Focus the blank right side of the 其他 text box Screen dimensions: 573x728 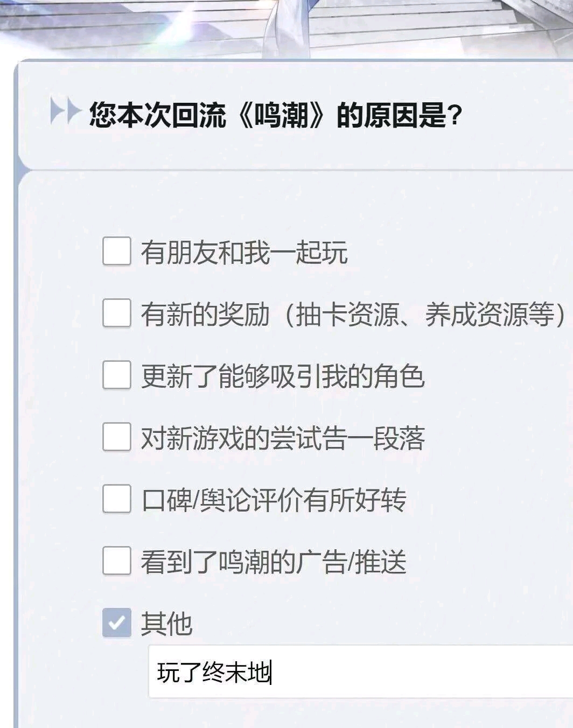(431, 673)
